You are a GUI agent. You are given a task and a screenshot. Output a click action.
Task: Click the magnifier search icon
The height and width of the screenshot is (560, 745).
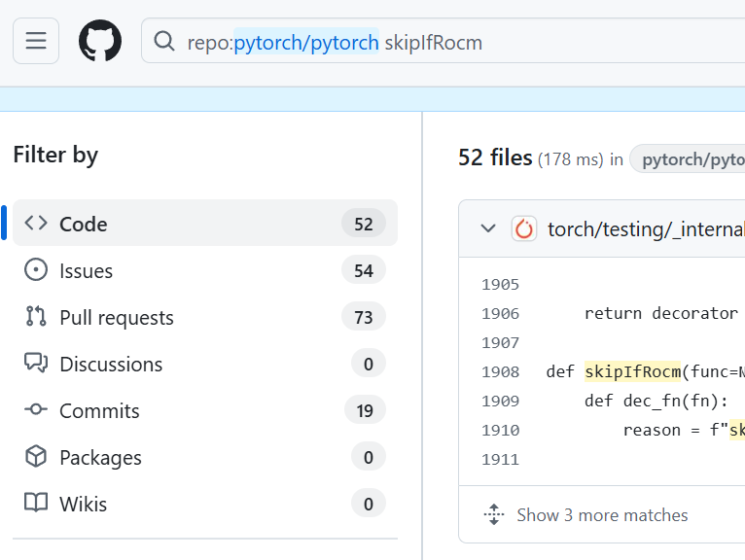click(x=164, y=42)
